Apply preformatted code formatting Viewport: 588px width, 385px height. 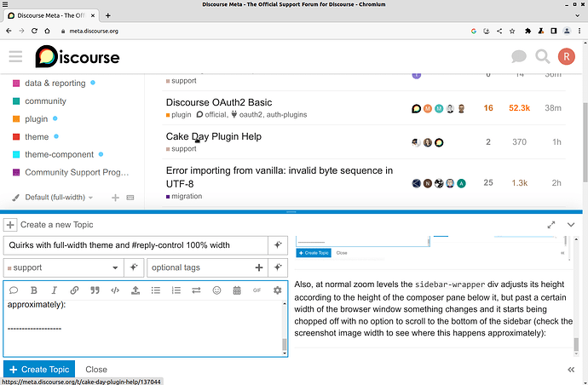[115, 290]
